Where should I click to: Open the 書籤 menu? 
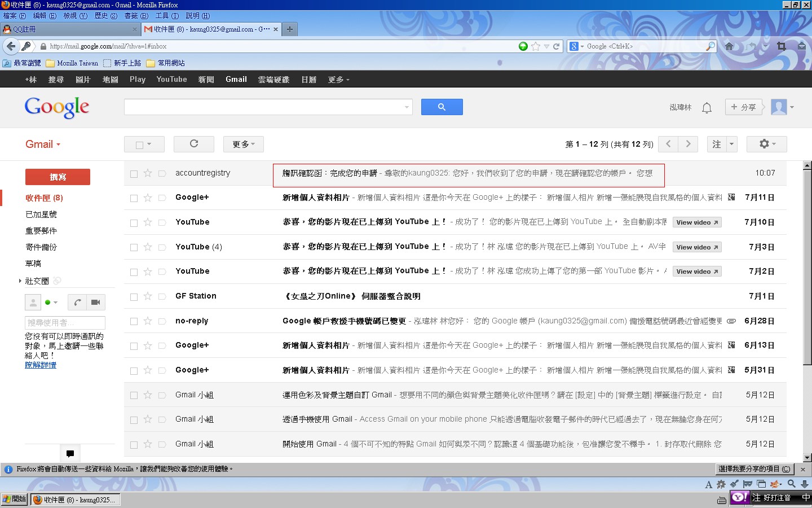click(136, 16)
